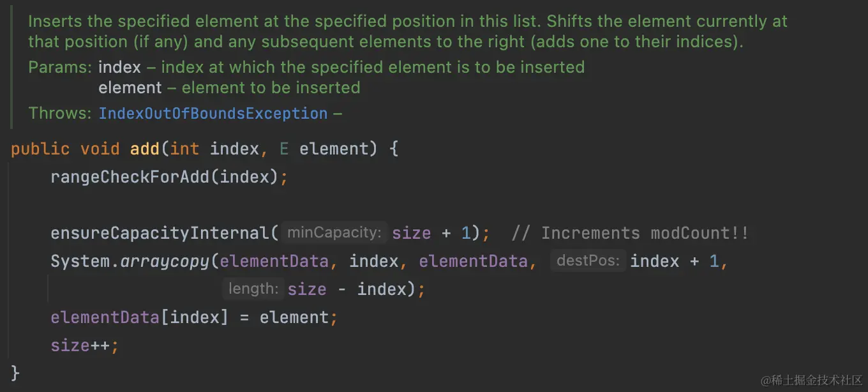Click the int keyword in parameters

pos(184,149)
